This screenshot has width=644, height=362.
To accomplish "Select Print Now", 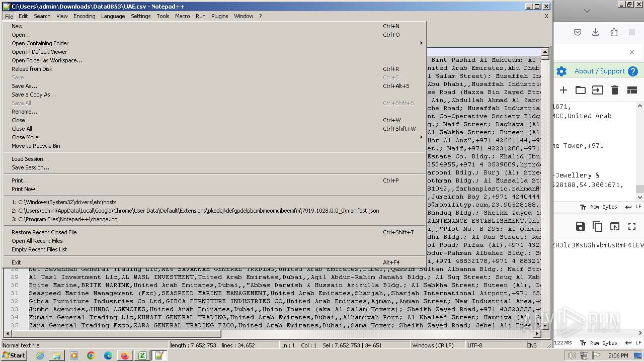I will tap(214, 189).
